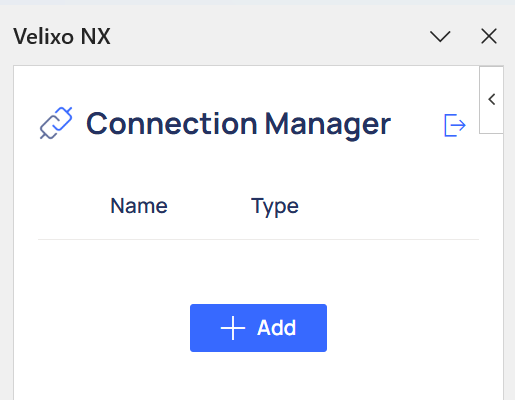Click the Velixo NX pane title
Image resolution: width=515 pixels, height=400 pixels.
point(62,36)
